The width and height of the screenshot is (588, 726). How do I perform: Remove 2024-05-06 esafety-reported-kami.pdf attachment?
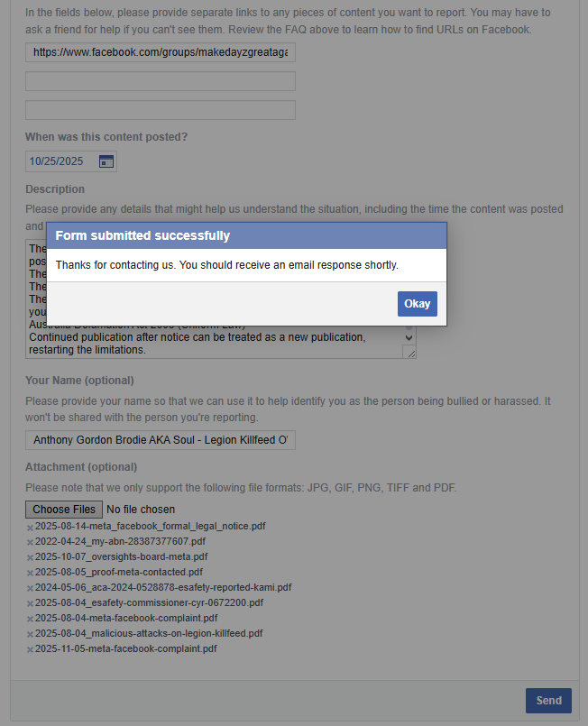(30, 588)
